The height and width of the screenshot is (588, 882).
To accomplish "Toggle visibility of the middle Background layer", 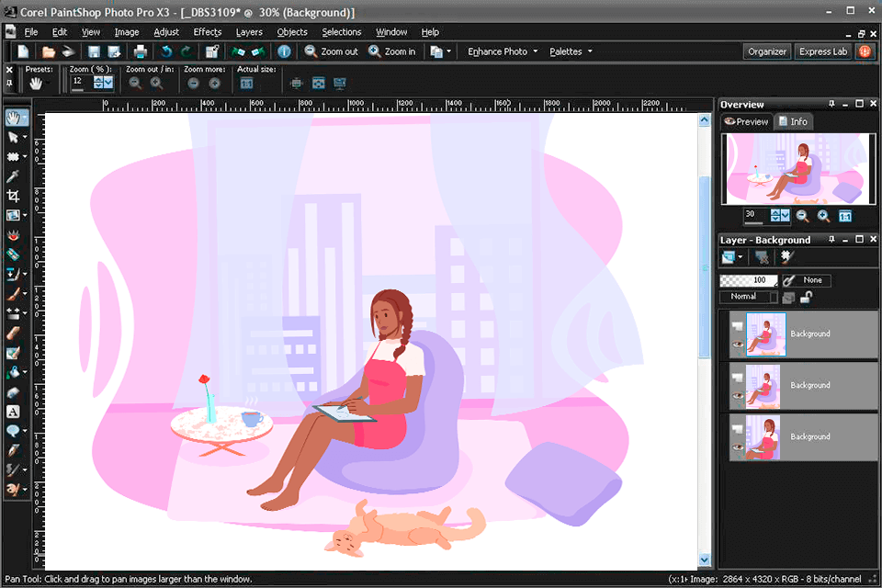I will point(736,396).
